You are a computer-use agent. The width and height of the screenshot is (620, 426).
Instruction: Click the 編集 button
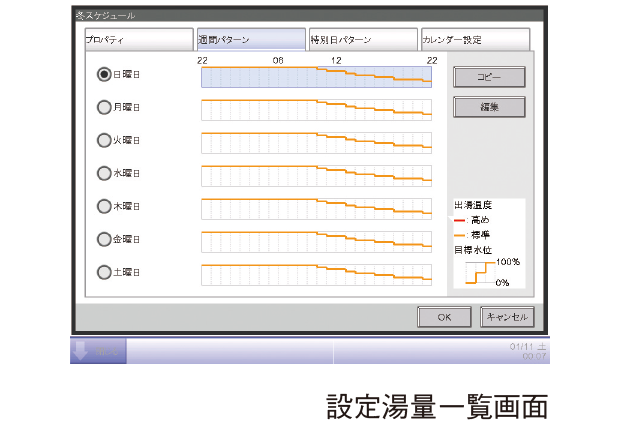489,107
